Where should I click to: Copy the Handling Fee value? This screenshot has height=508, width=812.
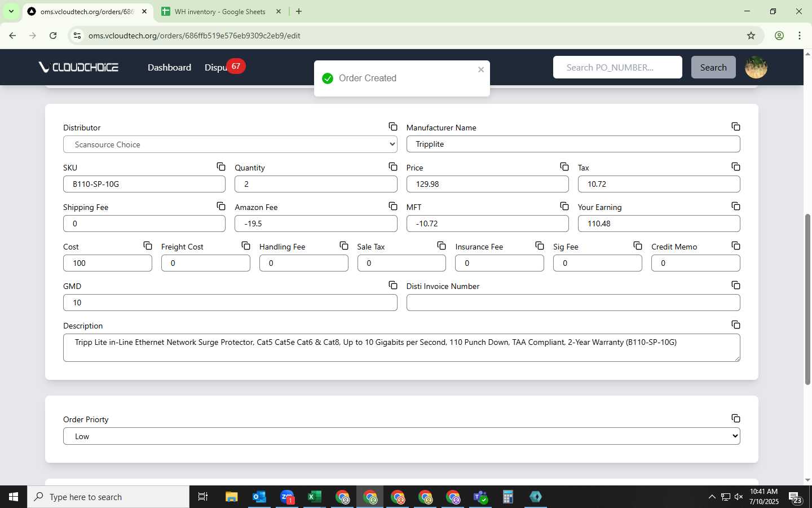[344, 246]
